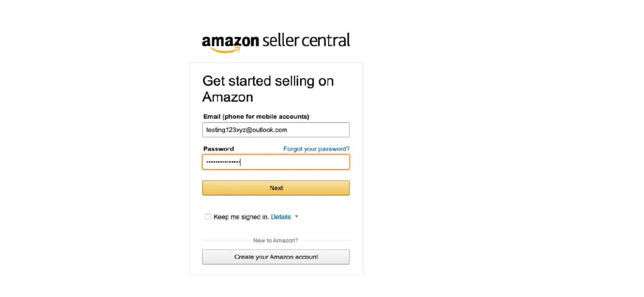The height and width of the screenshot is (297, 644).
Task: Click the Get started selling on Amazon heading
Action: point(268,88)
